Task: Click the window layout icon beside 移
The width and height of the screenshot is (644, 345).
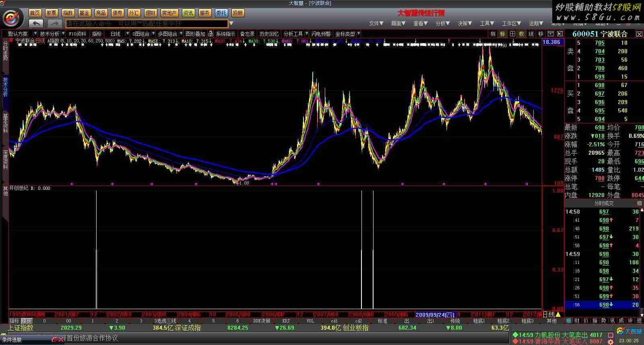Action: (x=550, y=34)
